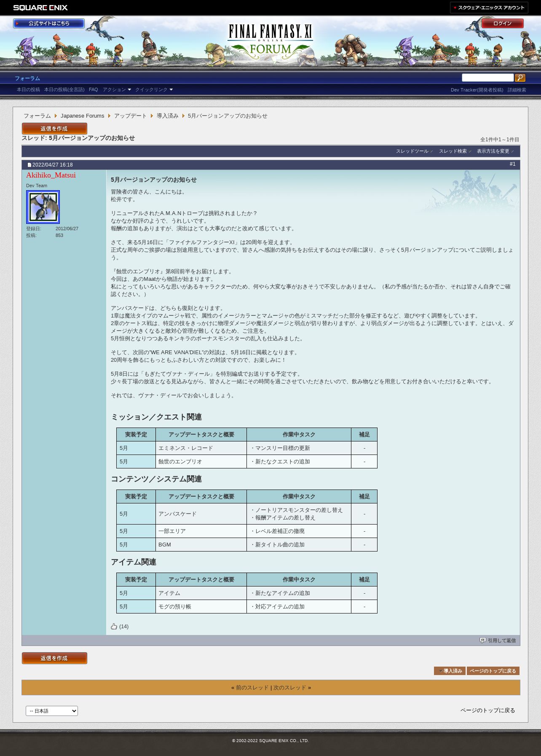
Task: Click the コンテンツ／システム関連 heading
Action: [x=156, y=479]
